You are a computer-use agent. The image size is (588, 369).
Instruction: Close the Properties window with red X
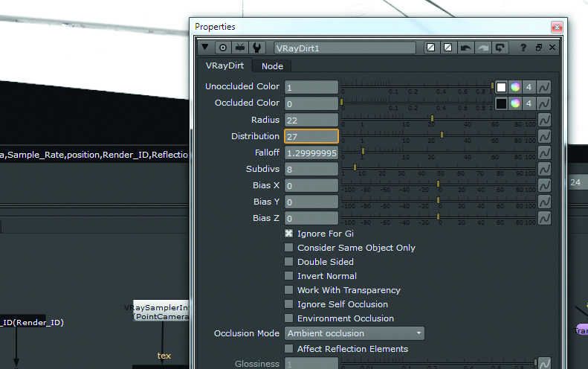[x=557, y=27]
